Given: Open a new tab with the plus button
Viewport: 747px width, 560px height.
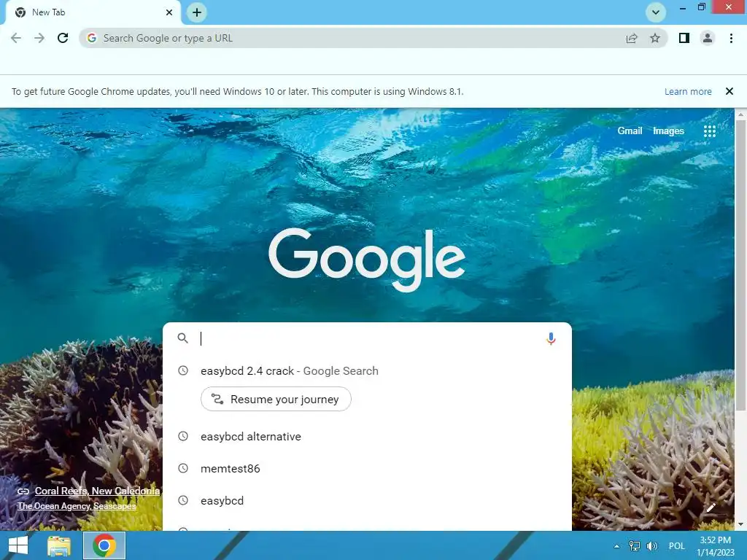Looking at the screenshot, I should (x=197, y=12).
